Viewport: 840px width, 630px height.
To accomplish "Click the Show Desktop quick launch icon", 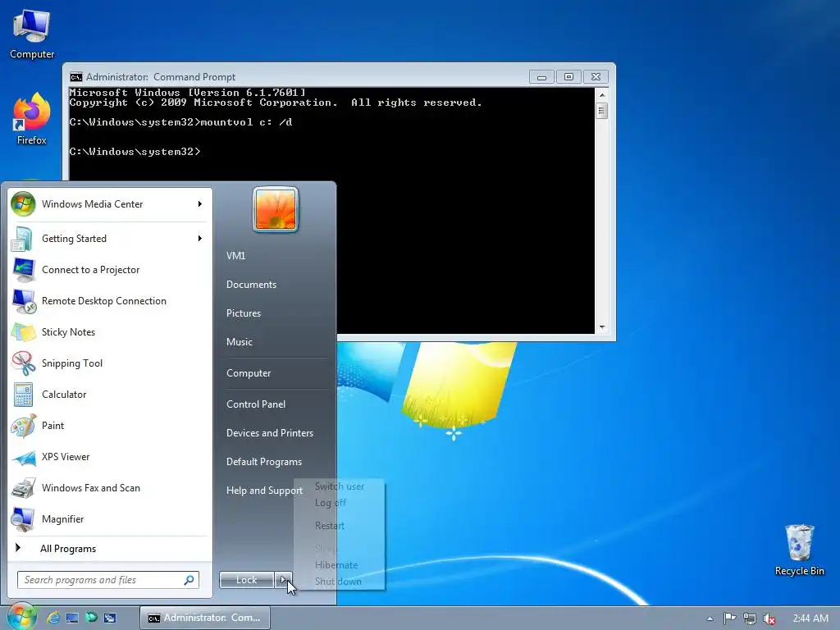I will point(72,618).
